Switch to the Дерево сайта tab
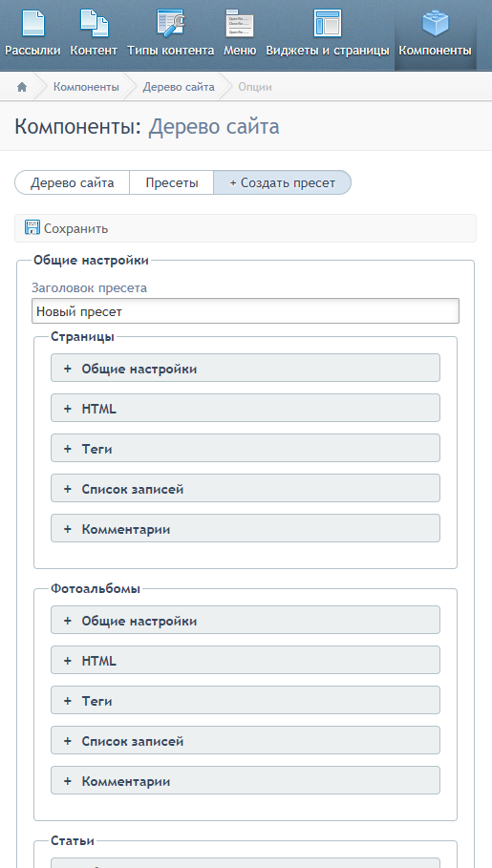 click(x=72, y=182)
